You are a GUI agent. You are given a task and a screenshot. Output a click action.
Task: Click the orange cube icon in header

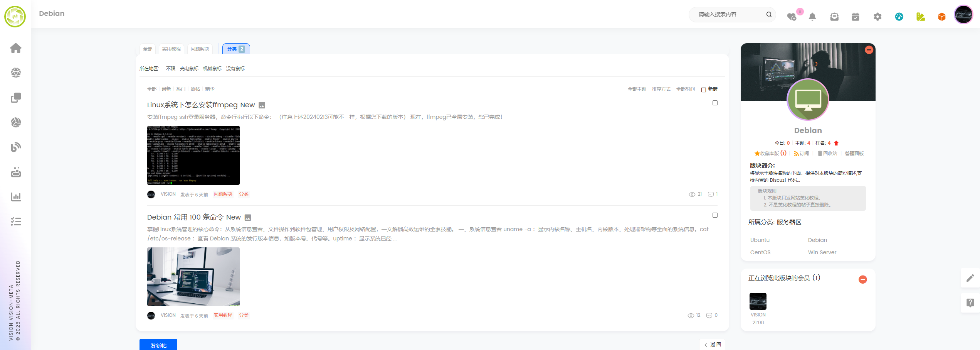point(942,17)
